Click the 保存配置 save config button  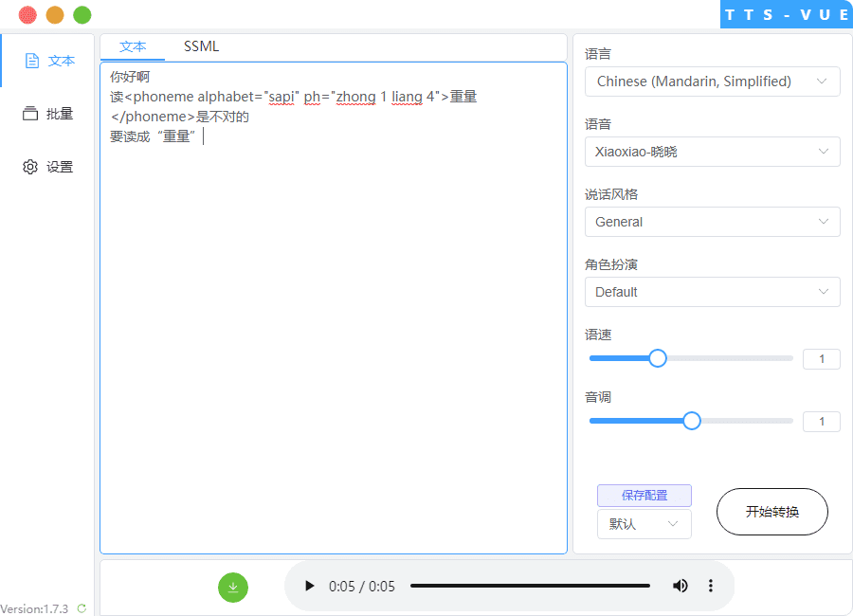coord(644,495)
